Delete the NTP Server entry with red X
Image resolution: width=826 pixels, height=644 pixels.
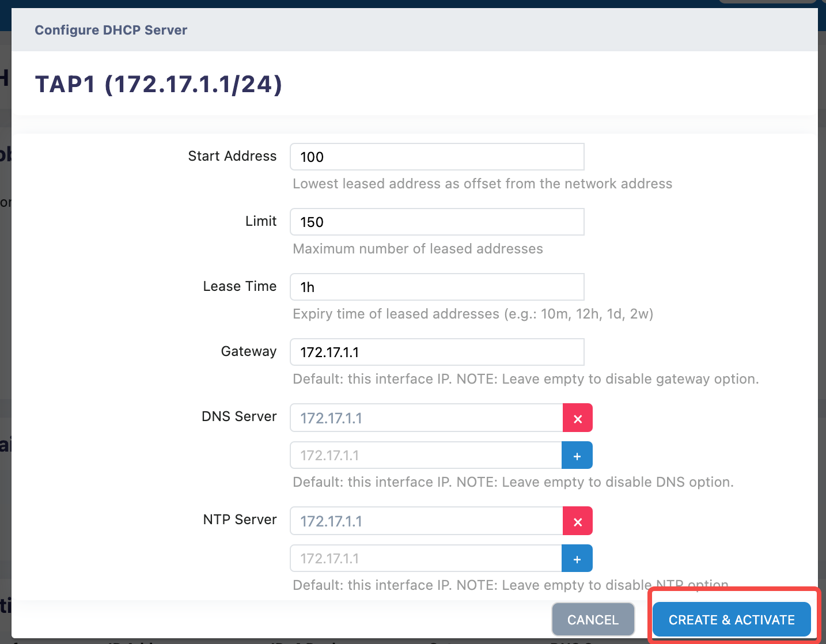(577, 521)
